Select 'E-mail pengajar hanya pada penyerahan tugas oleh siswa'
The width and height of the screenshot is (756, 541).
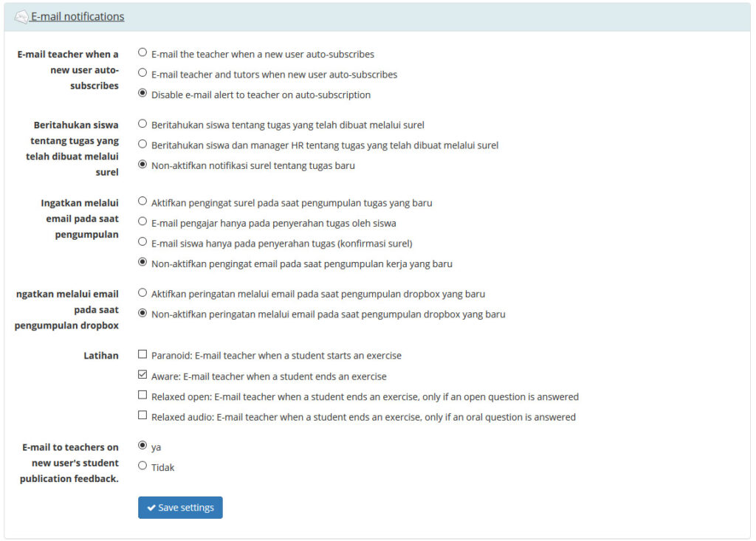141,222
